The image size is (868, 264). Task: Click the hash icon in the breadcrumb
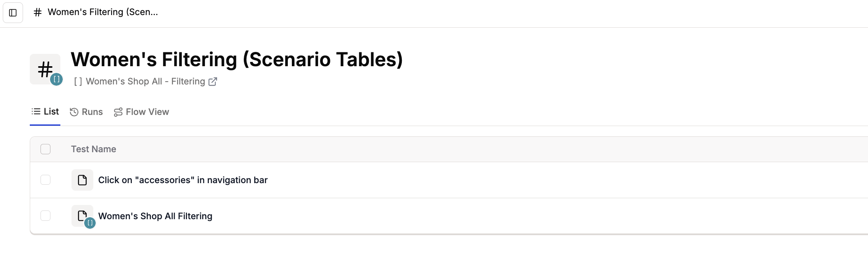38,12
